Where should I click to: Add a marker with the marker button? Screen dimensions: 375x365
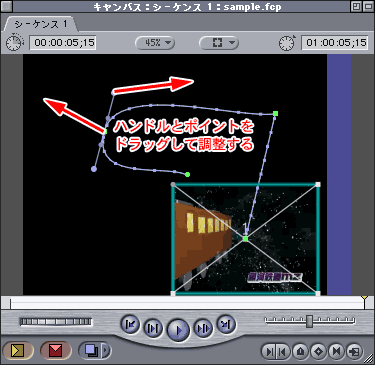(x=301, y=351)
